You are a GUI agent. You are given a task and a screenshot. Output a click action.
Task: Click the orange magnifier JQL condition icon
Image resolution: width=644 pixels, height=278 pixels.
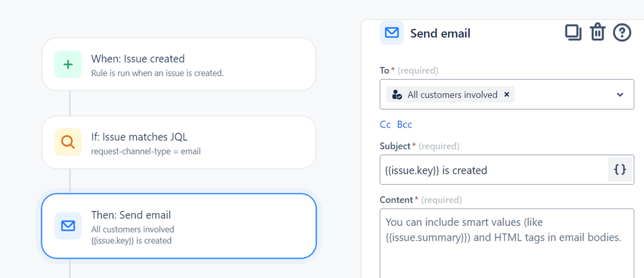point(68,142)
